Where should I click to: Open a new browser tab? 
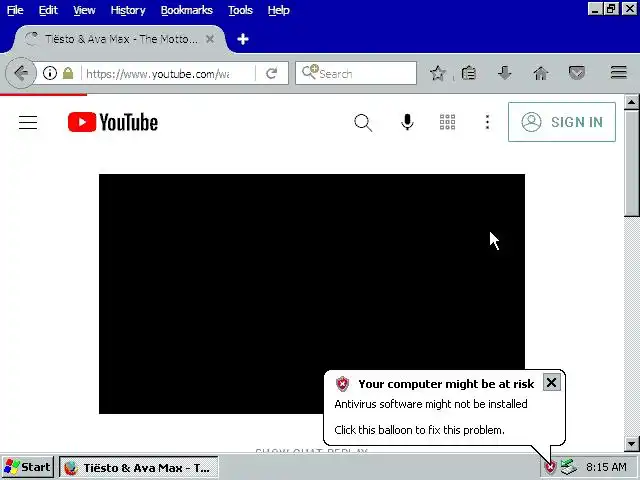tap(243, 39)
